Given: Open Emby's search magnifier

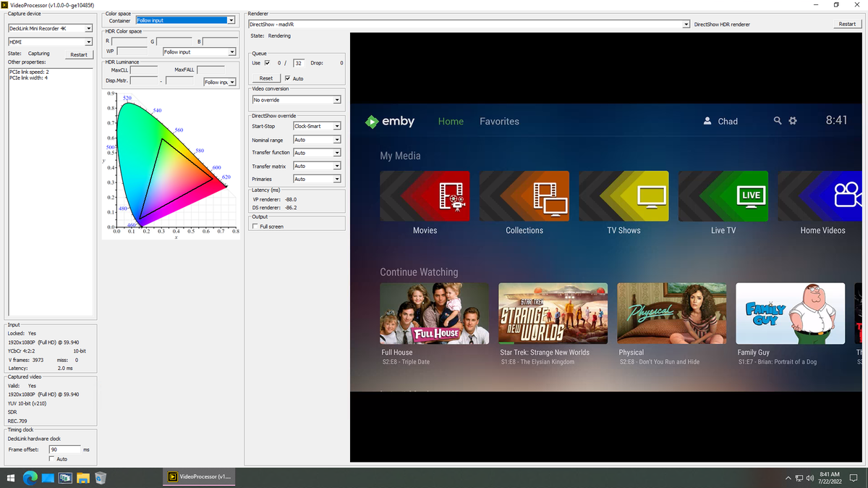Looking at the screenshot, I should [777, 121].
